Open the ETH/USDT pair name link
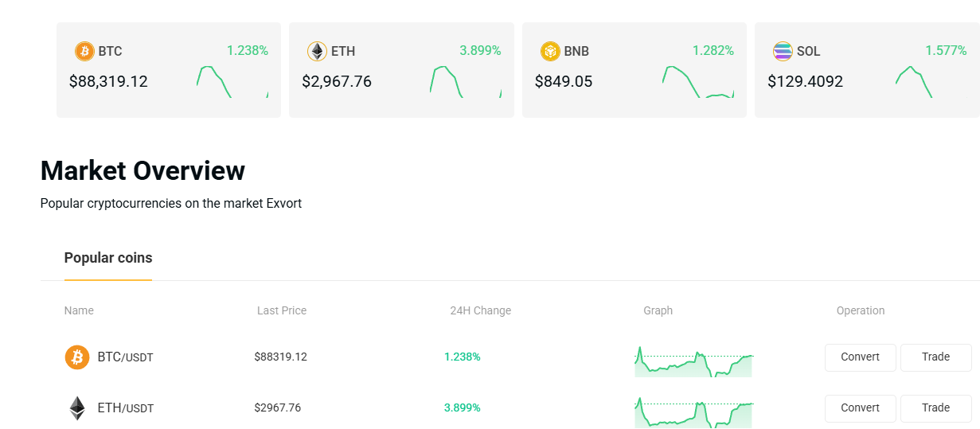The width and height of the screenshot is (980, 429). [x=125, y=408]
